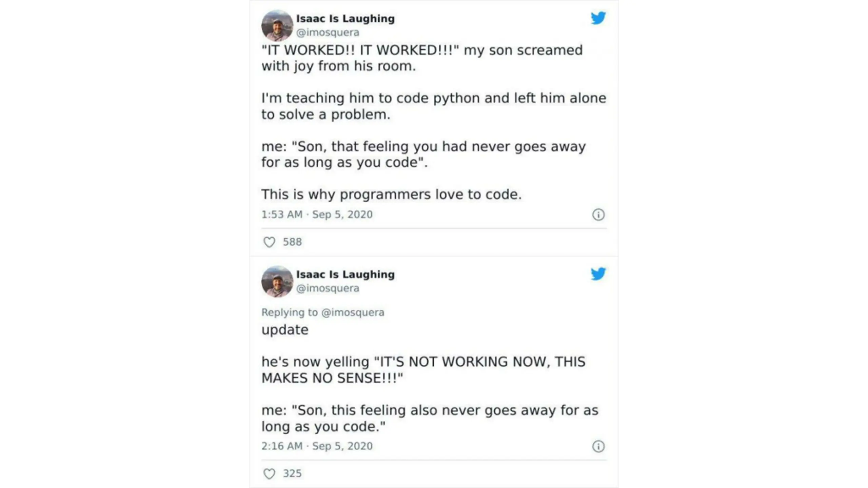Open the 2:16 AM · Sep 5, 2020 timestamp
The height and width of the screenshot is (488, 868).
(x=317, y=446)
